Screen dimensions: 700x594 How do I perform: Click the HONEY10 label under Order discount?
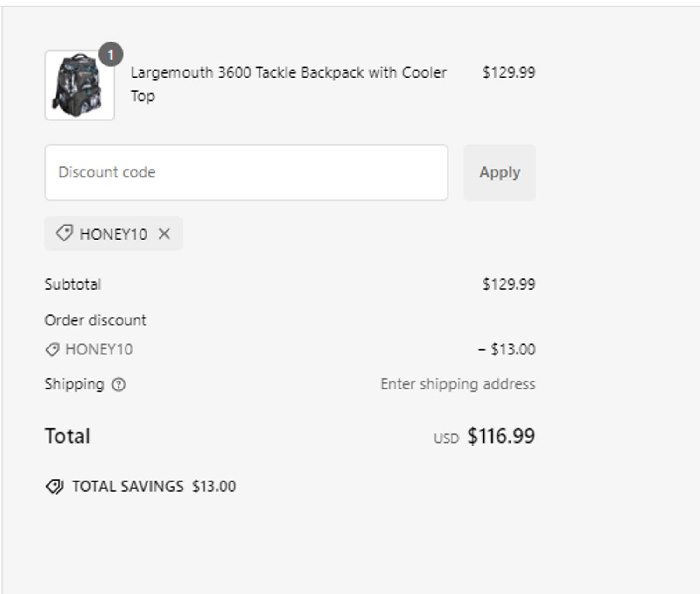click(99, 349)
